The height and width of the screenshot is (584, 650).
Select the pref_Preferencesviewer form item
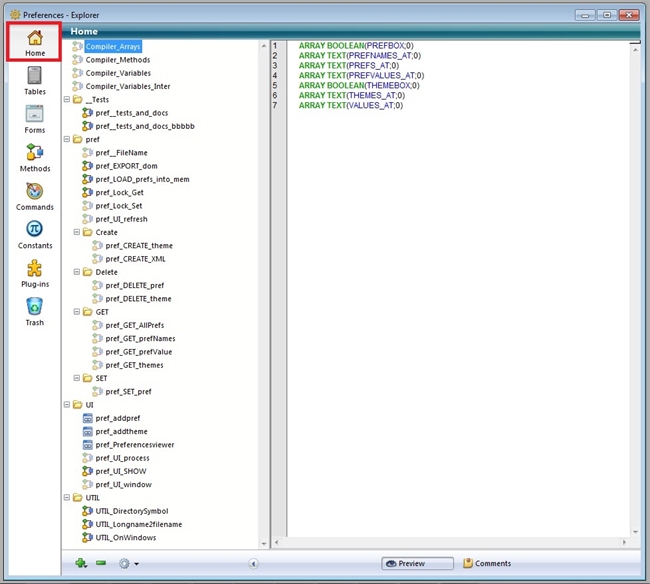coord(134,444)
